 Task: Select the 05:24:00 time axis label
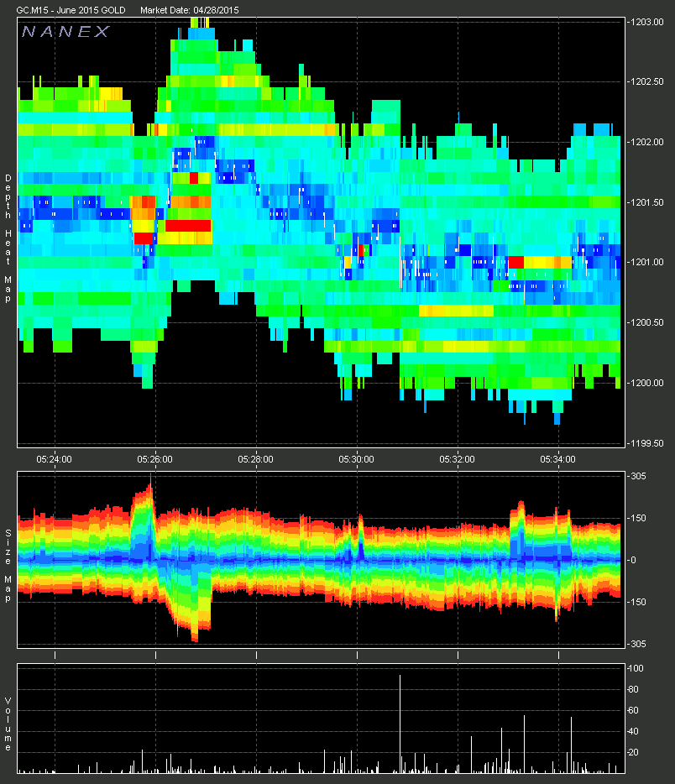[x=55, y=459]
